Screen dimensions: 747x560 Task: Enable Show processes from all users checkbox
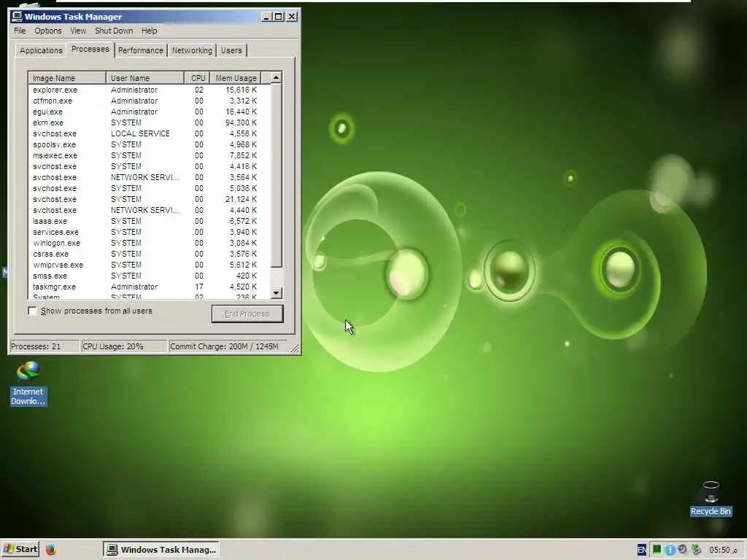(x=32, y=311)
